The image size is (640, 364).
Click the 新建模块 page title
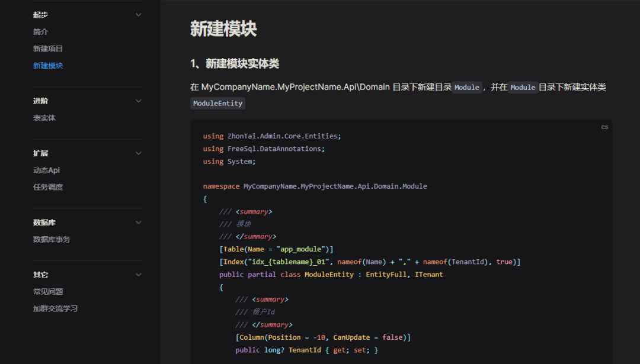coord(223,29)
